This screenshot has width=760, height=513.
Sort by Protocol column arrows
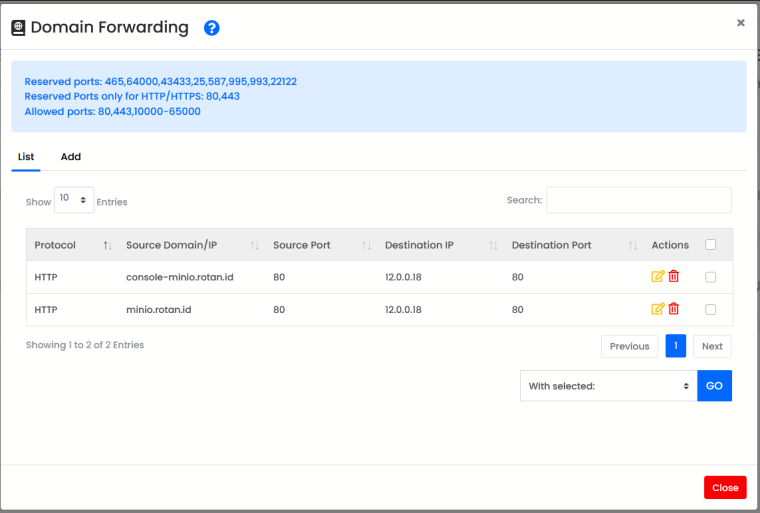point(107,246)
